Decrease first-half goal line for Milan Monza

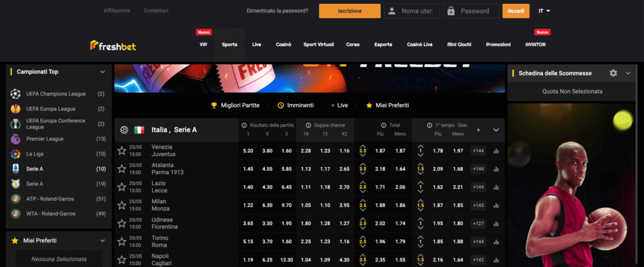pyautogui.click(x=420, y=210)
